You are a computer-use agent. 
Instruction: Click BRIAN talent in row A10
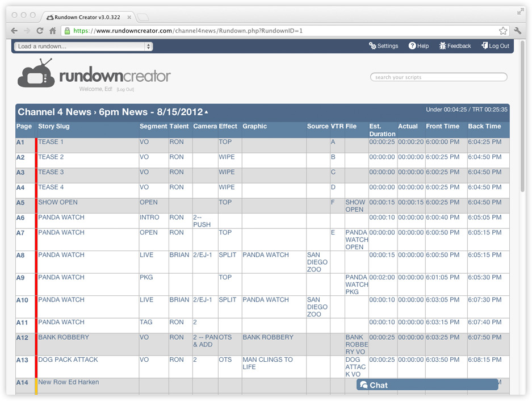click(x=179, y=300)
